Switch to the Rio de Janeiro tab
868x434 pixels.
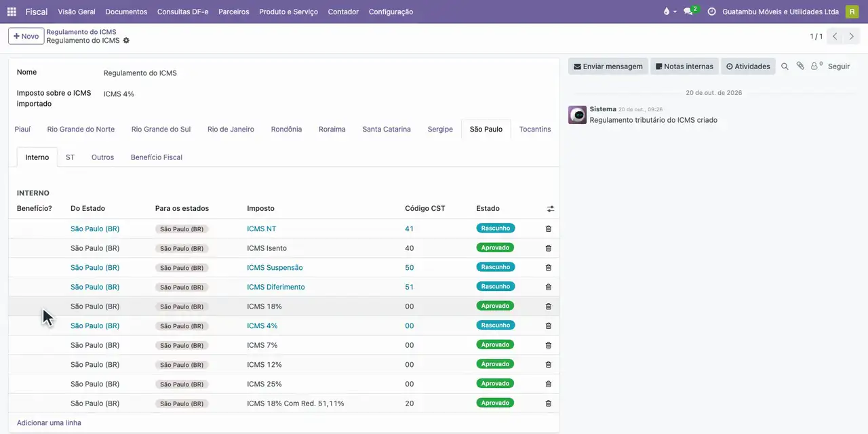coord(231,129)
